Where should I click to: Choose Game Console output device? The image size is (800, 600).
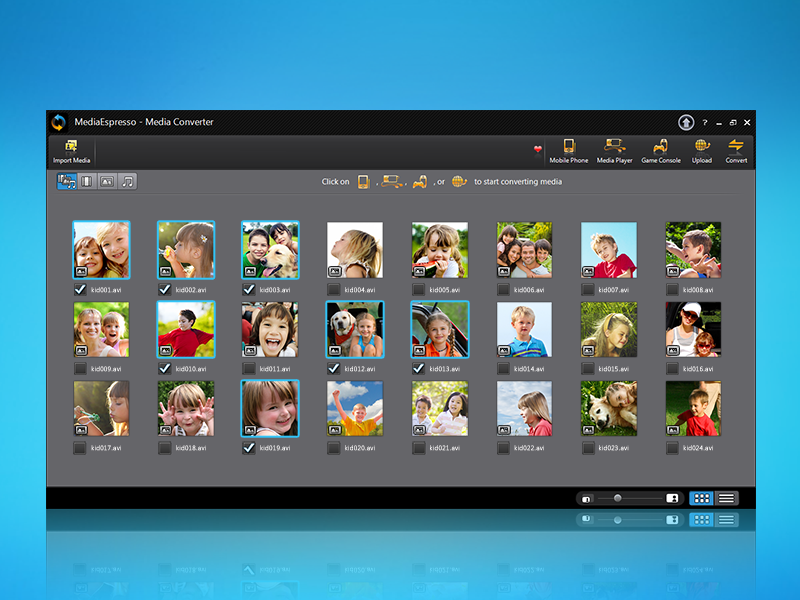661,152
